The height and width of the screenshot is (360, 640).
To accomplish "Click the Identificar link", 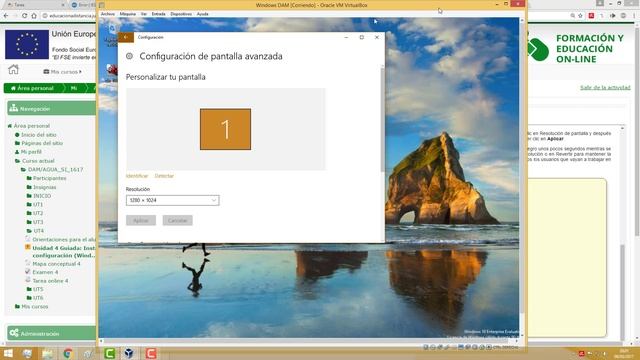I will [137, 176].
